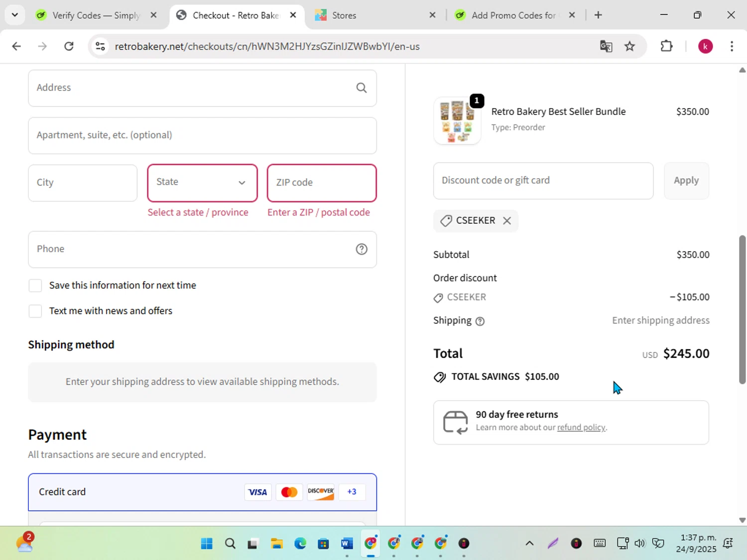This screenshot has height=560, width=747.
Task: Bookmark this page with the star
Action: [630, 46]
